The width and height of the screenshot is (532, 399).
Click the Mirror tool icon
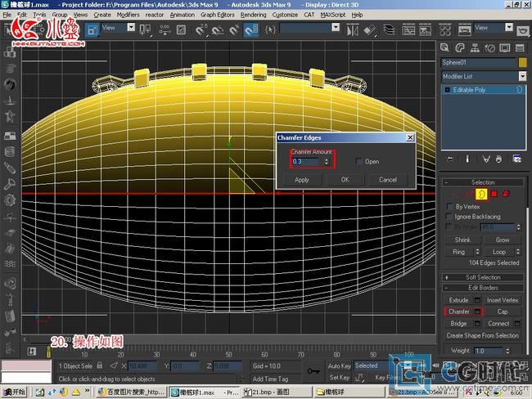coord(352,30)
